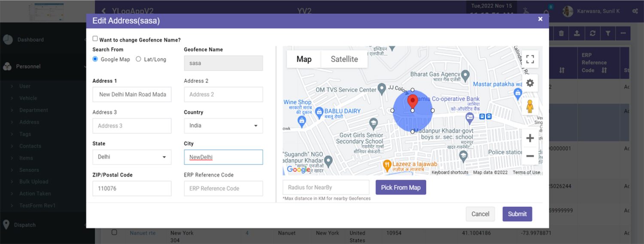Click the Dashboard icon in the sidebar

(x=8, y=39)
